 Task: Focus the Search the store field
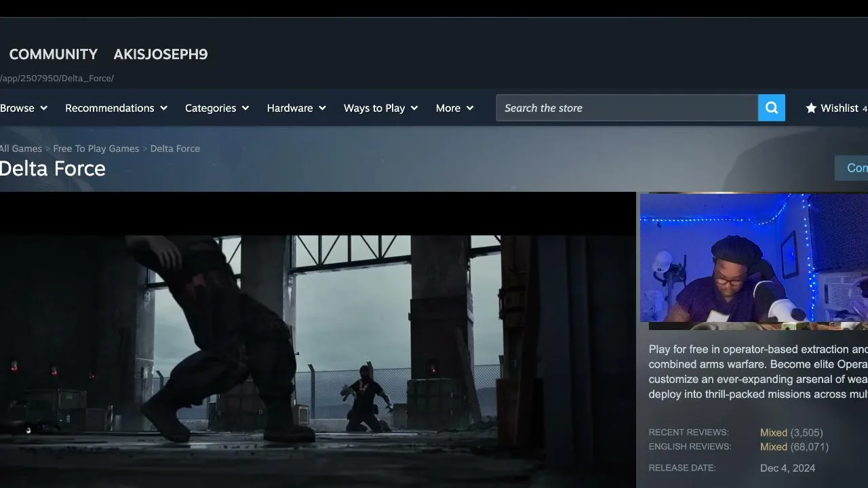(627, 108)
